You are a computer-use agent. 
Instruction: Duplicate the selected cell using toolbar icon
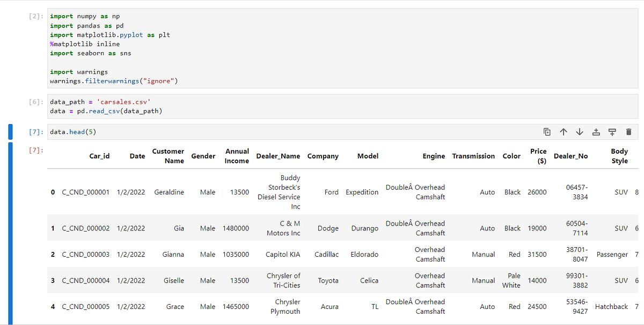click(547, 132)
